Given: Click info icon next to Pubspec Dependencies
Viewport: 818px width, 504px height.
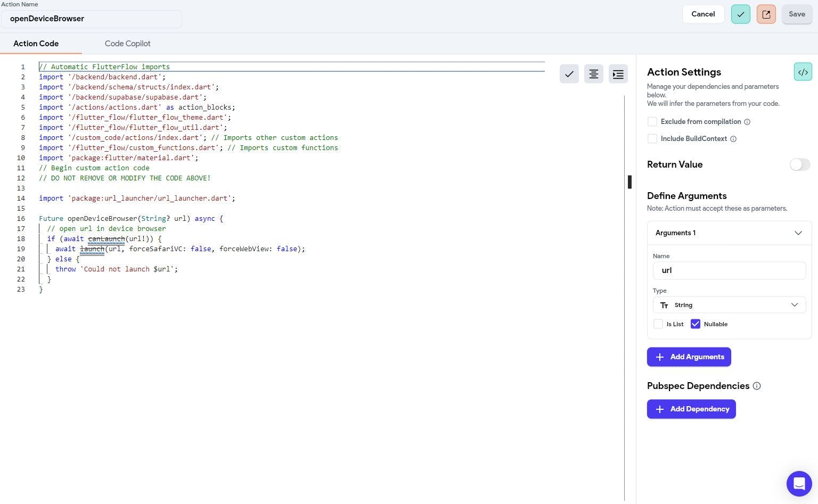Looking at the screenshot, I should pyautogui.click(x=757, y=386).
